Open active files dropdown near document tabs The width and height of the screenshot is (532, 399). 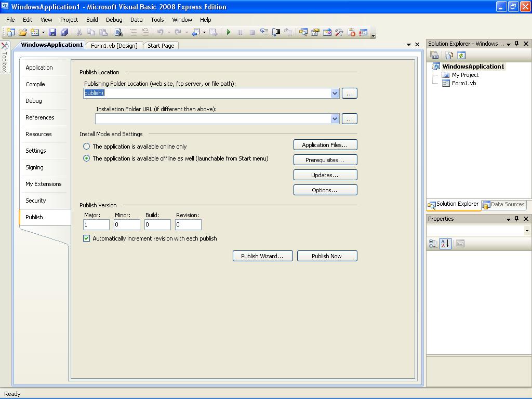point(409,45)
